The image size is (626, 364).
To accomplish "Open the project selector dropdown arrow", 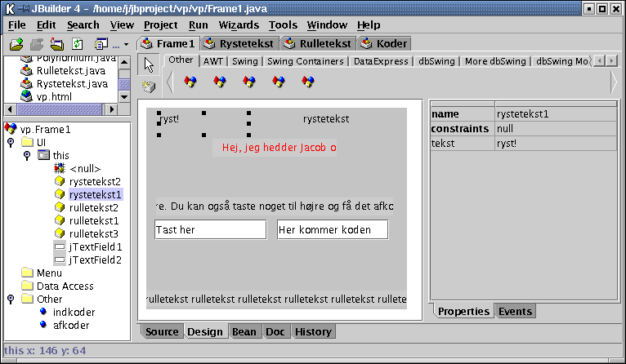I will coord(126,45).
